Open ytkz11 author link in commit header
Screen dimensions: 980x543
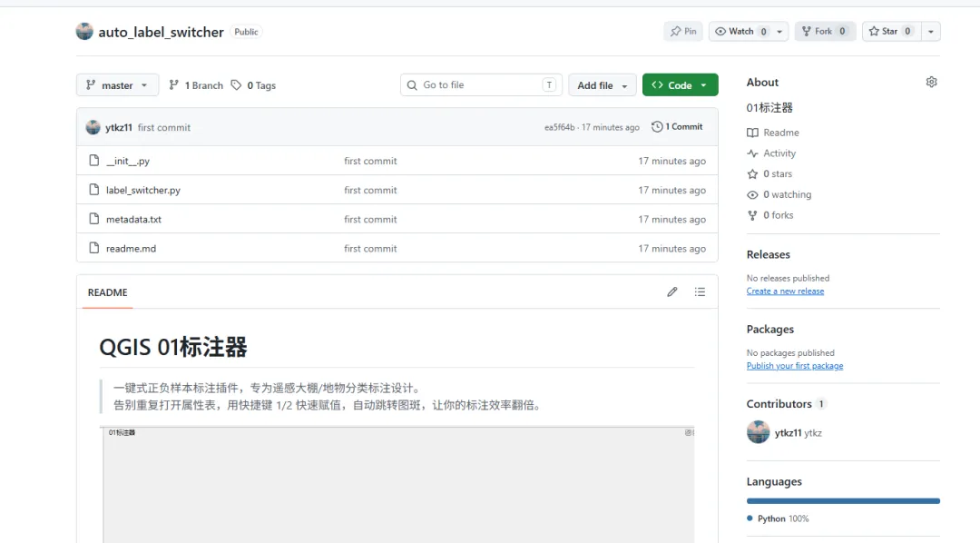click(119, 127)
